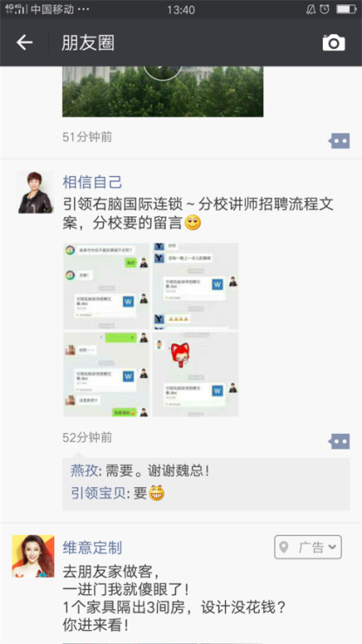Open commenter 燕孜 profile
Image resolution: width=362 pixels, height=644 pixels.
[85, 471]
